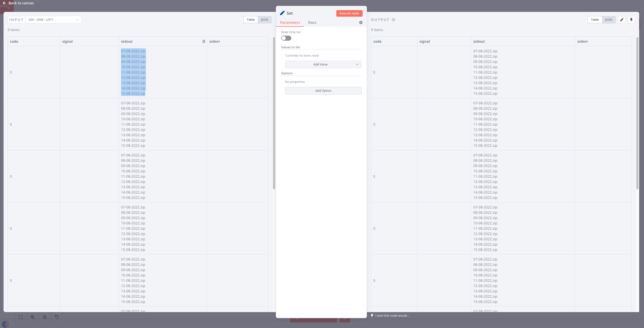Click the input stderr column header
Screen dimensions: 644x328
pyautogui.click(x=237, y=41)
